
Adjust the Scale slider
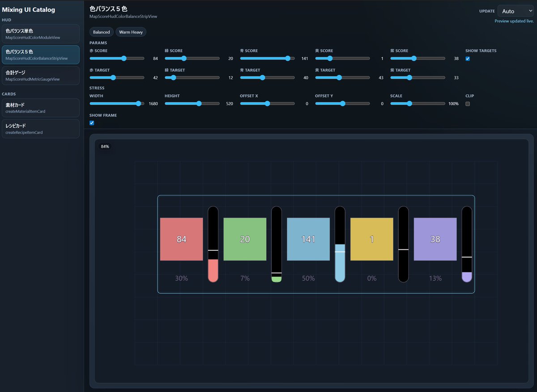418,104
